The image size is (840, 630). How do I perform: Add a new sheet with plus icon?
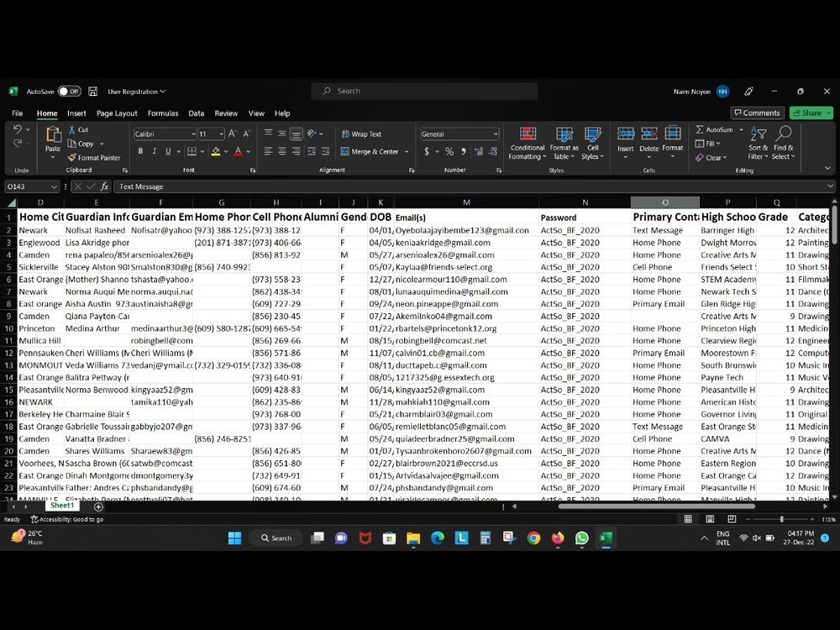[98, 507]
